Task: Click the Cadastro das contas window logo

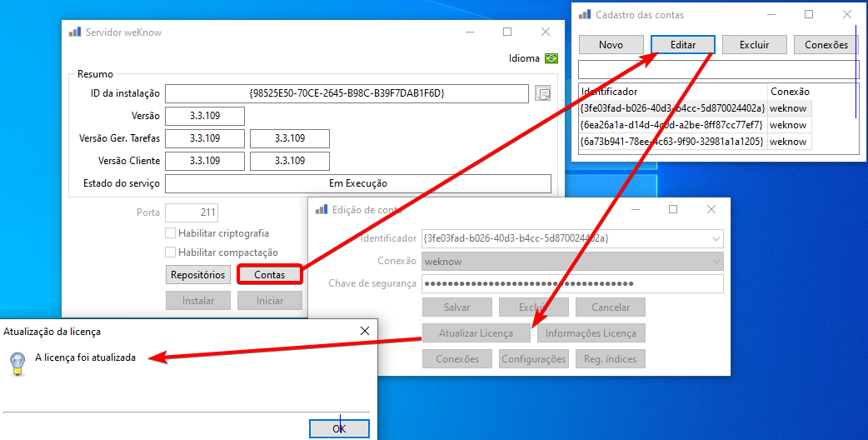Action: [x=585, y=14]
